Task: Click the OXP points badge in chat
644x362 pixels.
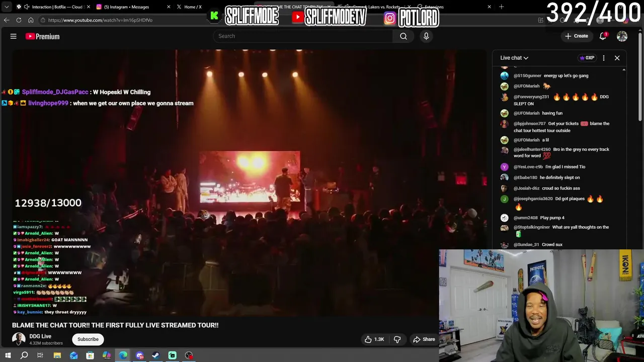Action: click(587, 58)
